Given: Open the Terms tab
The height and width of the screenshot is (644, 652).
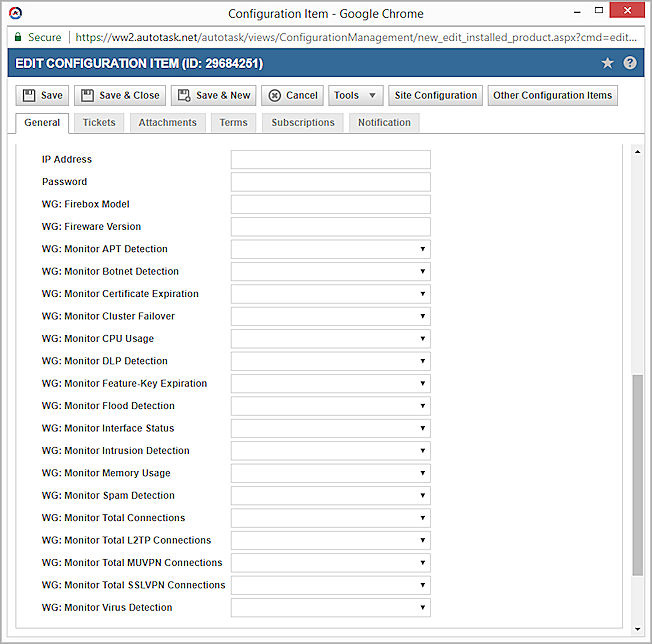Looking at the screenshot, I should pos(233,123).
